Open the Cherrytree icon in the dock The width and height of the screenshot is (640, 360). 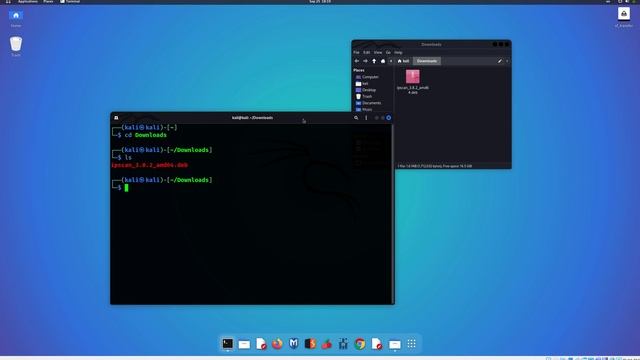pyautogui.click(x=327, y=344)
